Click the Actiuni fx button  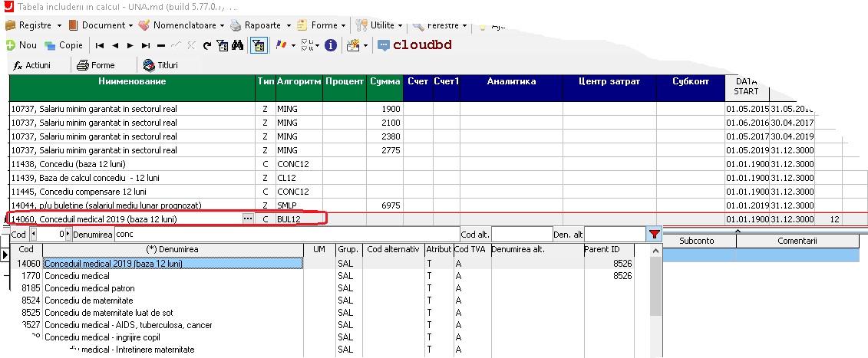(x=32, y=65)
